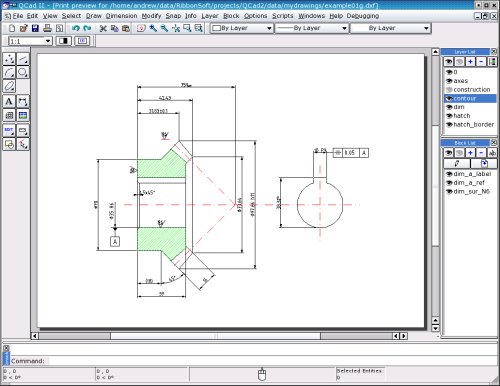Open the selection tools icon

tap(23, 144)
